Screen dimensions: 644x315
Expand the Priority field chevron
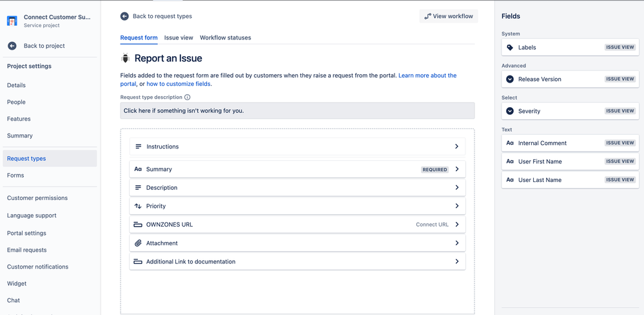coord(456,206)
